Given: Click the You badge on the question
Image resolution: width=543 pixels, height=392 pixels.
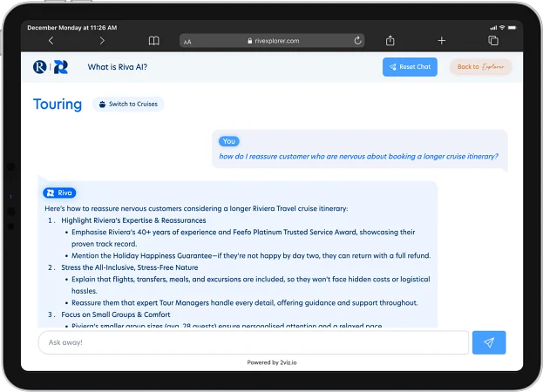Looking at the screenshot, I should click(229, 141).
